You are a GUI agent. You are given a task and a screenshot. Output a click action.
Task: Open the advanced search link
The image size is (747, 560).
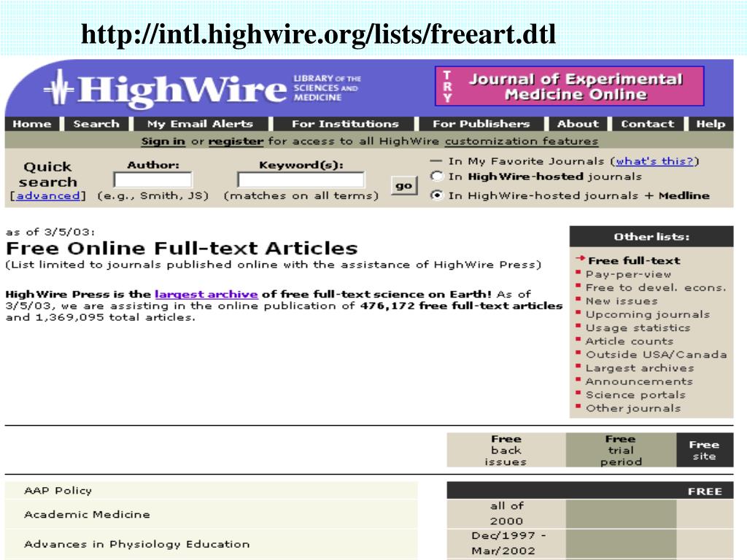click(x=47, y=195)
